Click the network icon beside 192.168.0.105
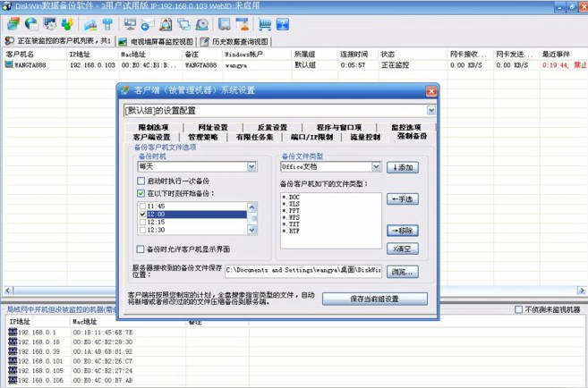 (13, 370)
